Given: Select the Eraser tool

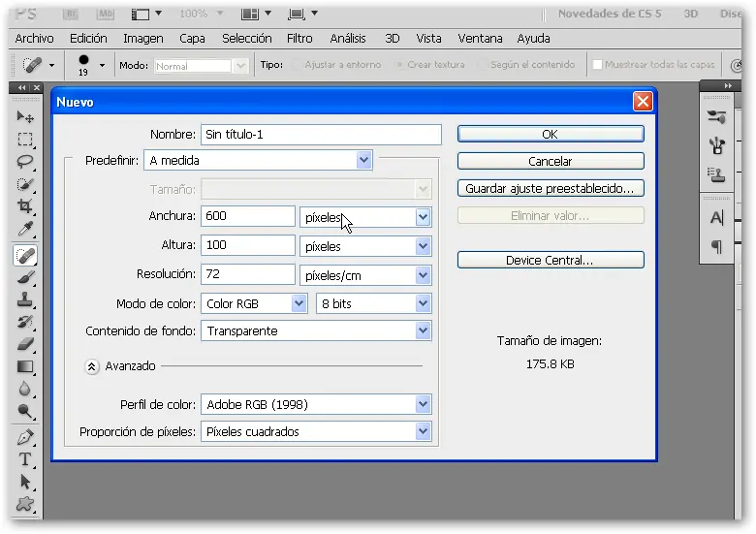Looking at the screenshot, I should tap(25, 344).
